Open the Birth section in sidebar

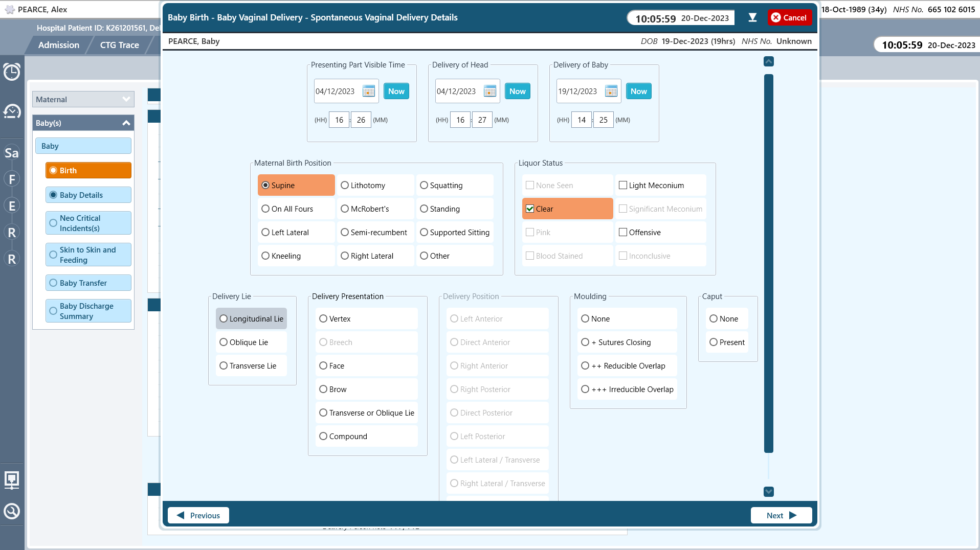pyautogui.click(x=88, y=170)
